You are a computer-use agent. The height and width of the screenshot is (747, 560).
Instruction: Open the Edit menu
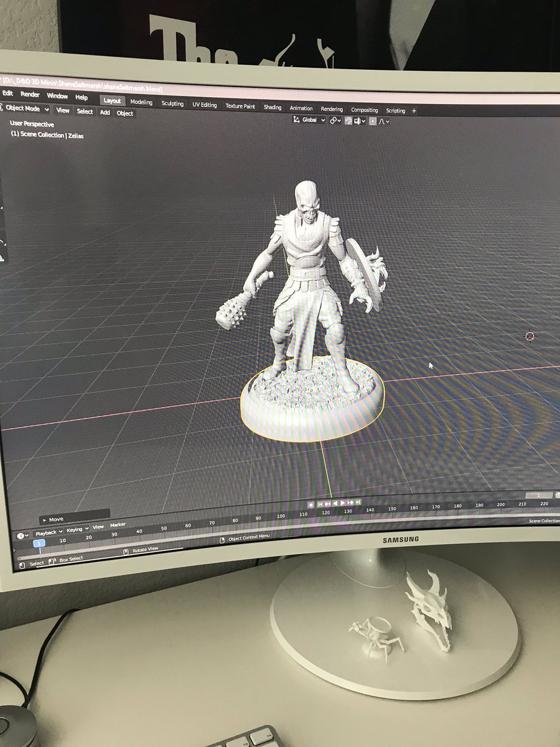click(7, 93)
